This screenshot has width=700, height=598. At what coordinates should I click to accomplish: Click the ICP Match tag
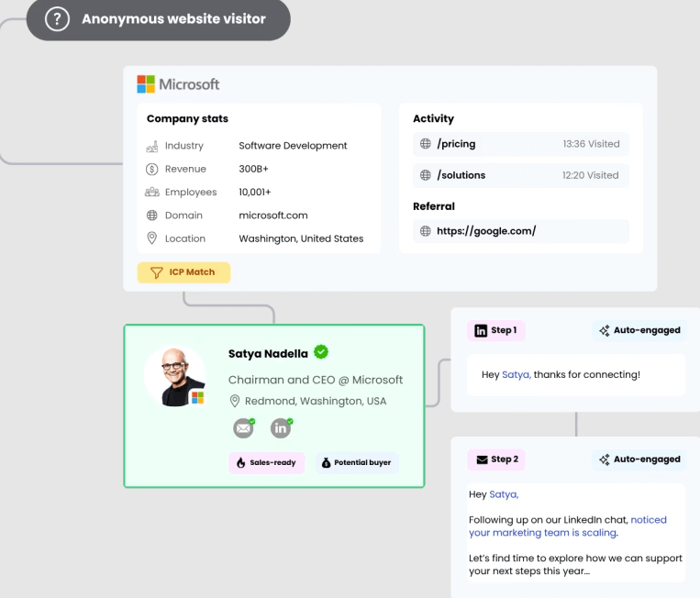[x=183, y=272]
